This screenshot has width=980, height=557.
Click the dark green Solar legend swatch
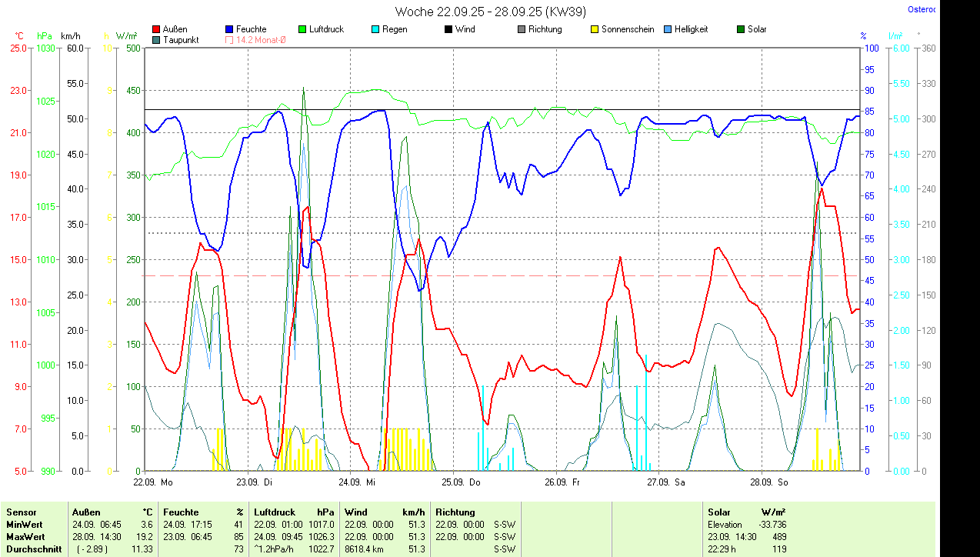[x=740, y=29]
